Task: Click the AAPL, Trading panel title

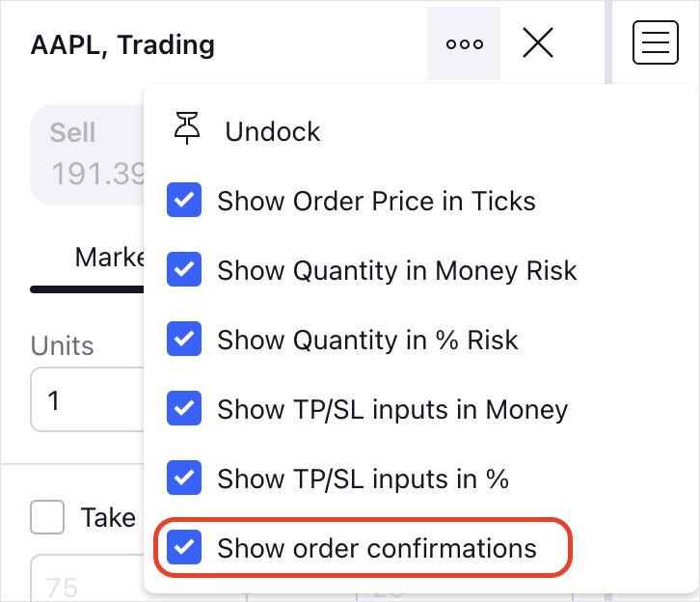Action: point(122,44)
